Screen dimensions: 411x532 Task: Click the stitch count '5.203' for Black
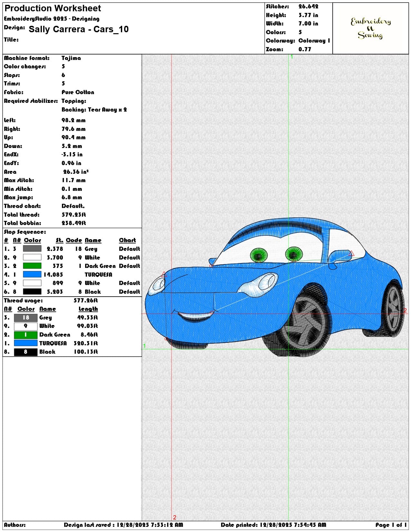click(x=55, y=292)
